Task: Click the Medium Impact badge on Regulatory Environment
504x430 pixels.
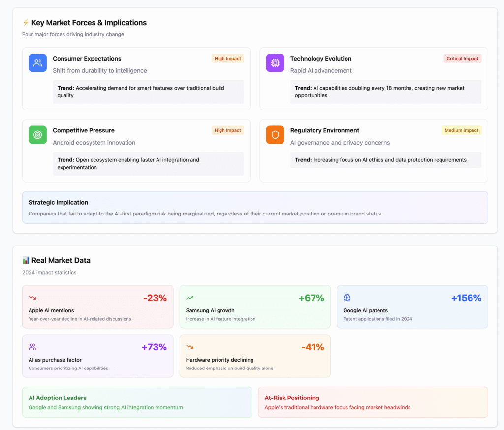Action: pos(462,130)
